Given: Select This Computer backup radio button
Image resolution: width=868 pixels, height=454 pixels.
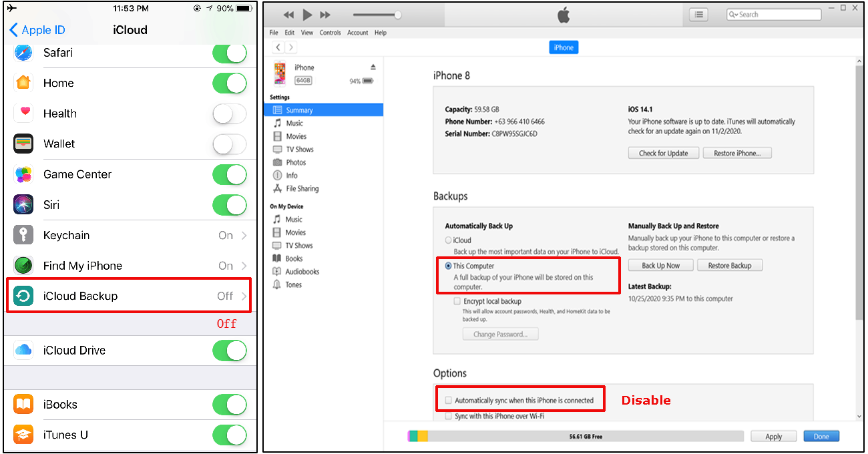Looking at the screenshot, I should coord(448,266).
